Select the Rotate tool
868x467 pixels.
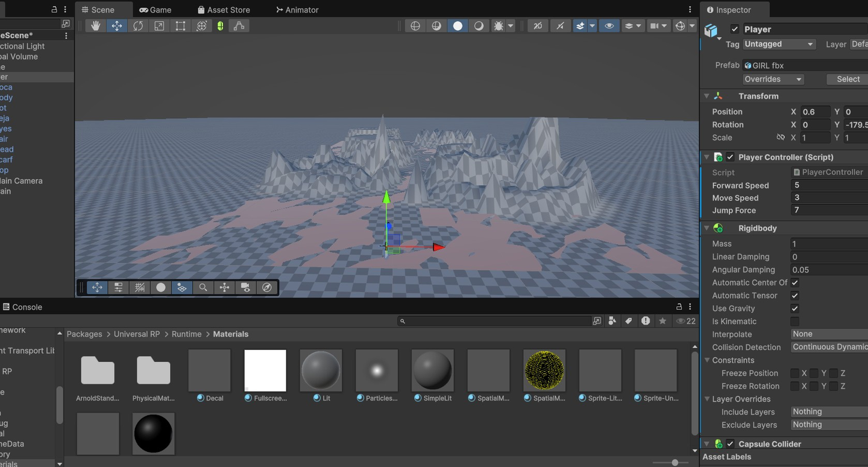[138, 26]
